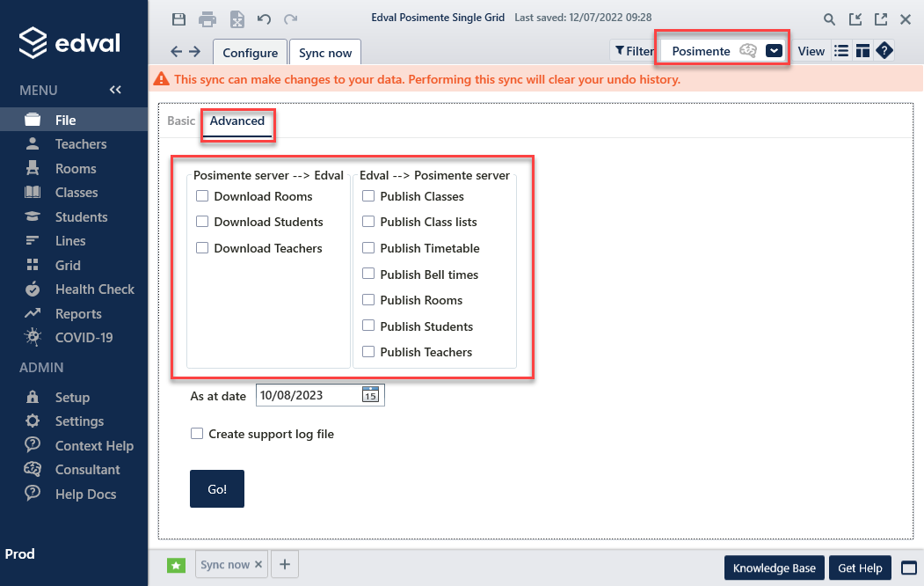
Task: Go forward with the right arrow
Action: tap(195, 51)
